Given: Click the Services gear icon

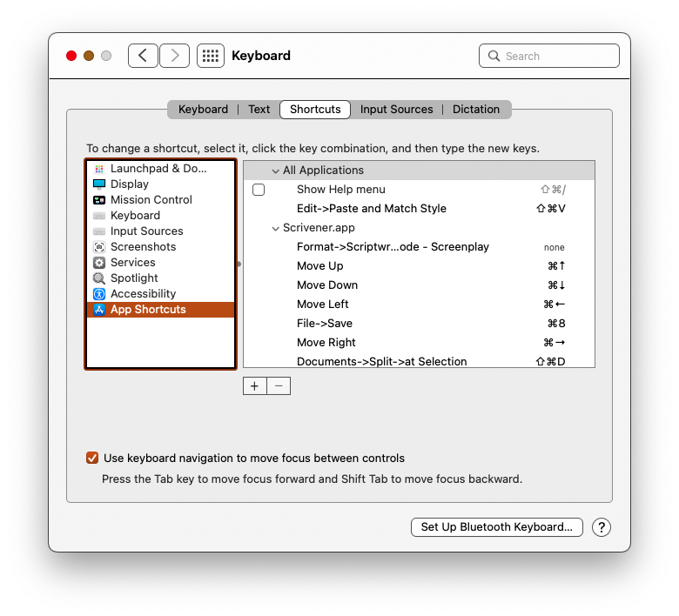Looking at the screenshot, I should click(99, 263).
